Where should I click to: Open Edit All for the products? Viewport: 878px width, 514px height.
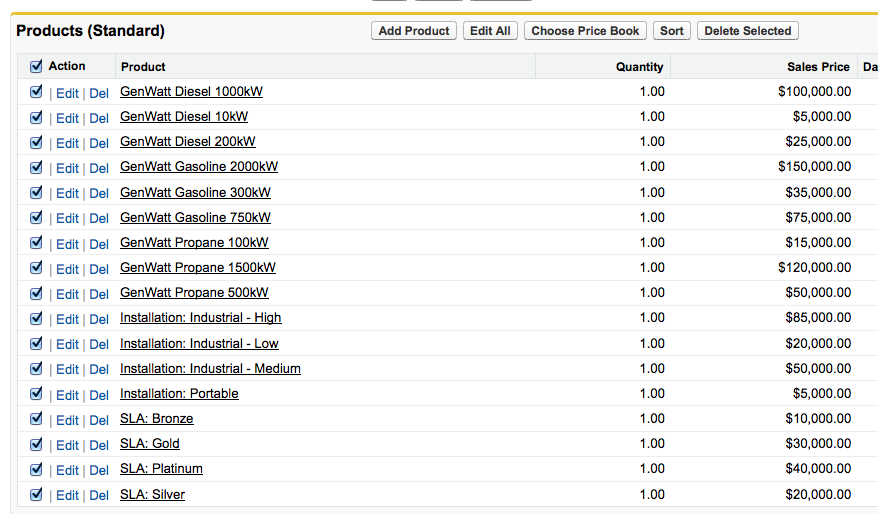(x=490, y=31)
